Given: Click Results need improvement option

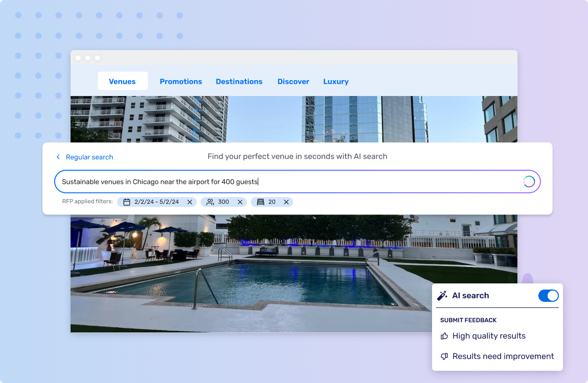Looking at the screenshot, I should click(503, 356).
